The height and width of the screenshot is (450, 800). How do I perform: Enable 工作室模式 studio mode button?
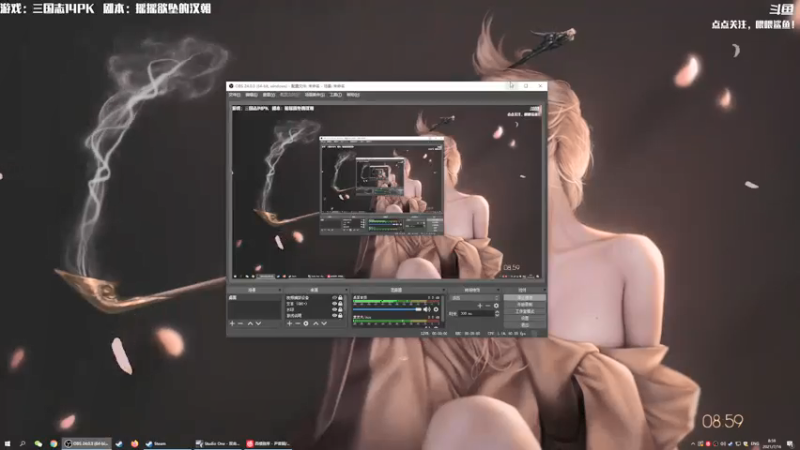click(524, 311)
